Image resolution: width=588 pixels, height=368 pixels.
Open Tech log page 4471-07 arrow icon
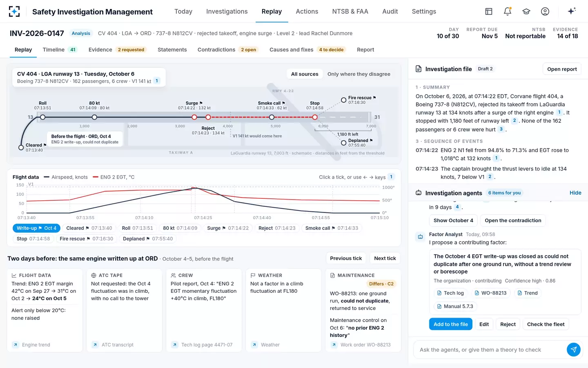(x=174, y=345)
